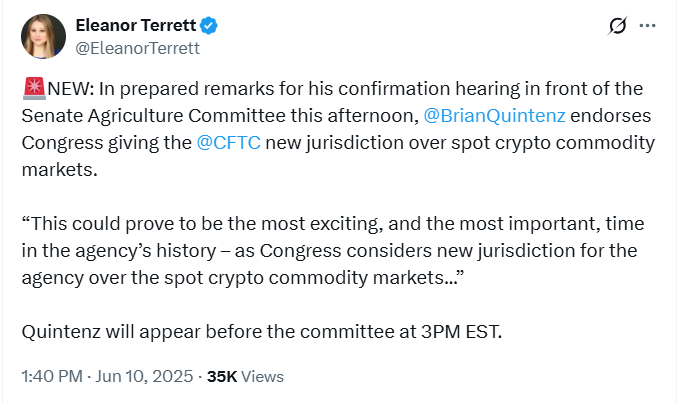Click the blue verified checkmark badge

[x=209, y=26]
